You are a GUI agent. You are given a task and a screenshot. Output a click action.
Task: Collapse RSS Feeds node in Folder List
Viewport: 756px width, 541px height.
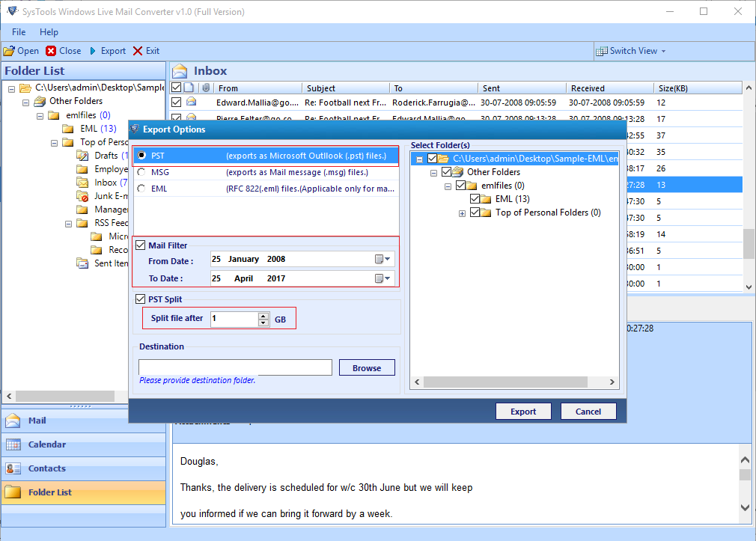68,224
